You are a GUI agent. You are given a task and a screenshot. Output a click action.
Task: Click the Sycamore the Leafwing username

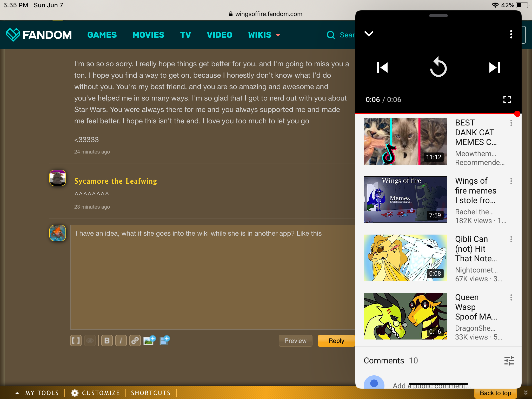pyautogui.click(x=116, y=181)
